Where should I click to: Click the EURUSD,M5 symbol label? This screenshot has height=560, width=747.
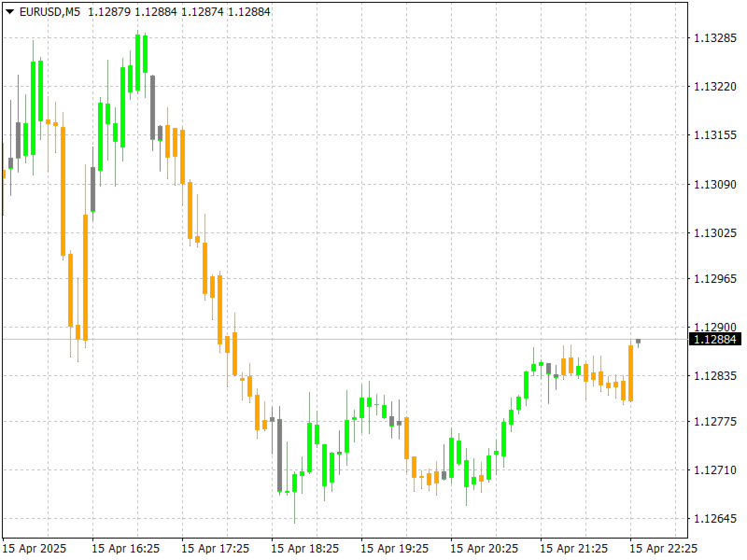[50, 12]
